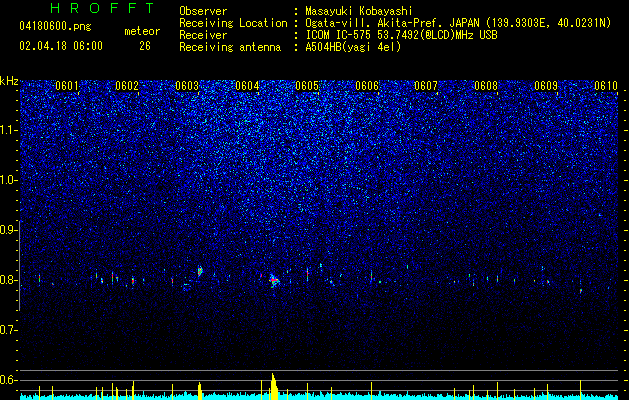Click the strong meteor echo after 0604
This screenshot has width=629, height=400.
(274, 280)
